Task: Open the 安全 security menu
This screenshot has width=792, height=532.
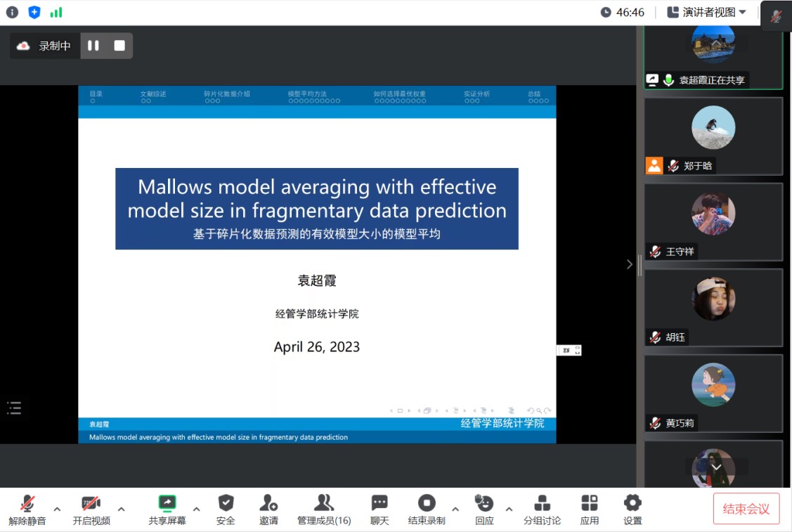Action: click(226, 510)
